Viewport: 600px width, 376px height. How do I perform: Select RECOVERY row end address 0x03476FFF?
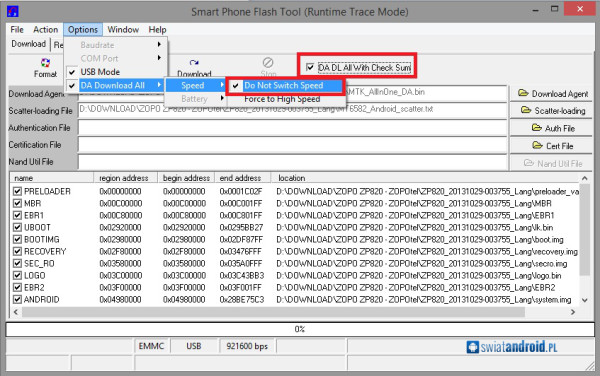tap(241, 251)
